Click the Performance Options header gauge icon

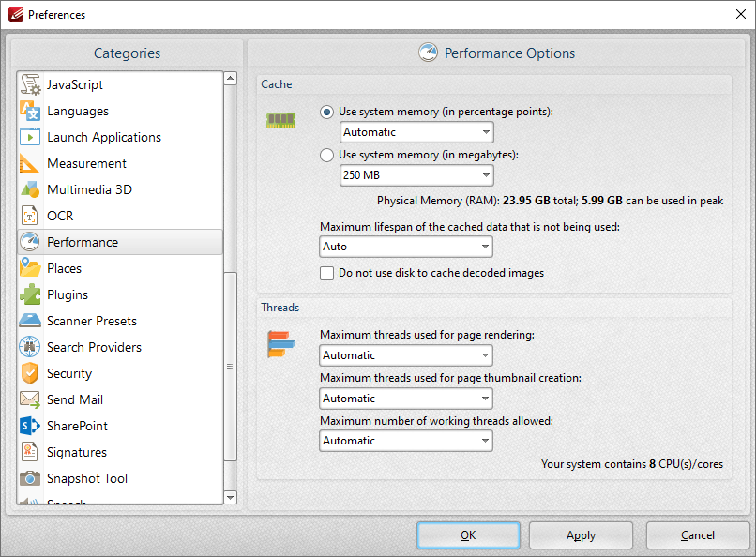click(428, 53)
